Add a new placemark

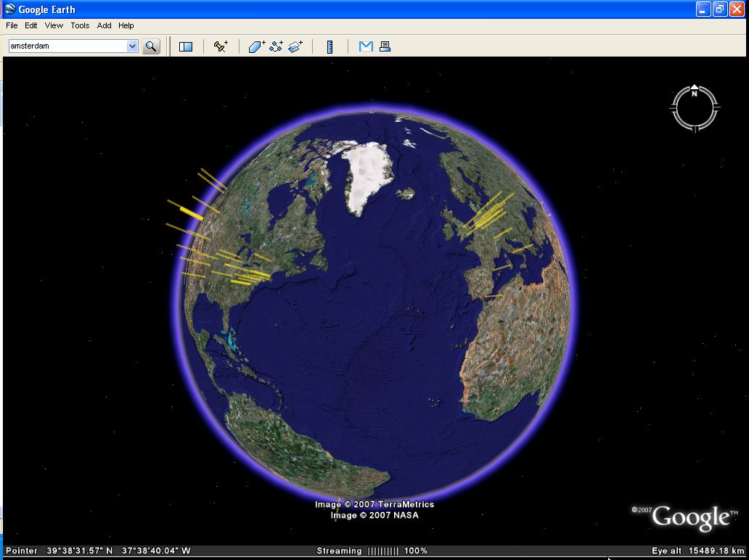tap(221, 46)
